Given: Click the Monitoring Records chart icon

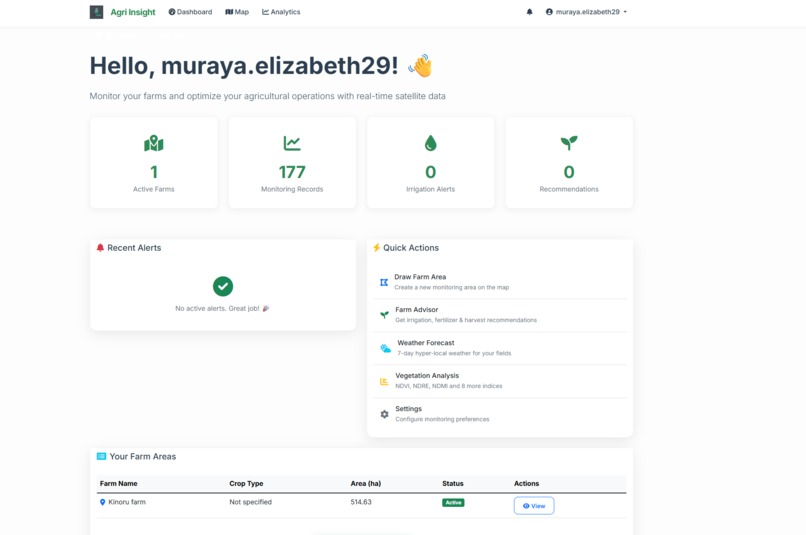Looking at the screenshot, I should coord(292,143).
